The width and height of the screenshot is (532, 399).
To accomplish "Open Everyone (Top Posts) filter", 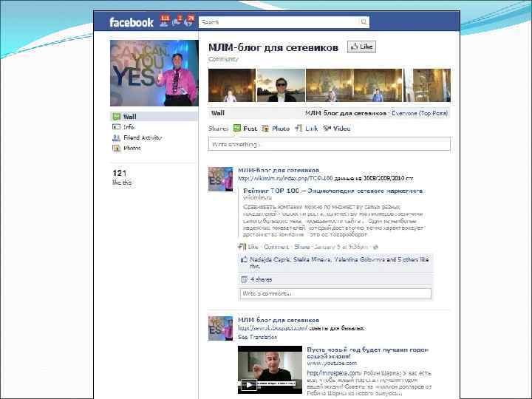I will 420,113.
